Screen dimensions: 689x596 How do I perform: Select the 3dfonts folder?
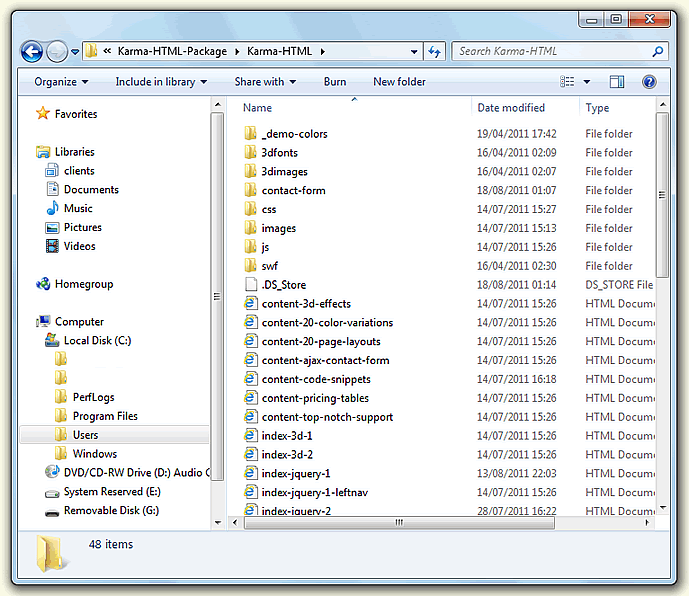tap(279, 153)
